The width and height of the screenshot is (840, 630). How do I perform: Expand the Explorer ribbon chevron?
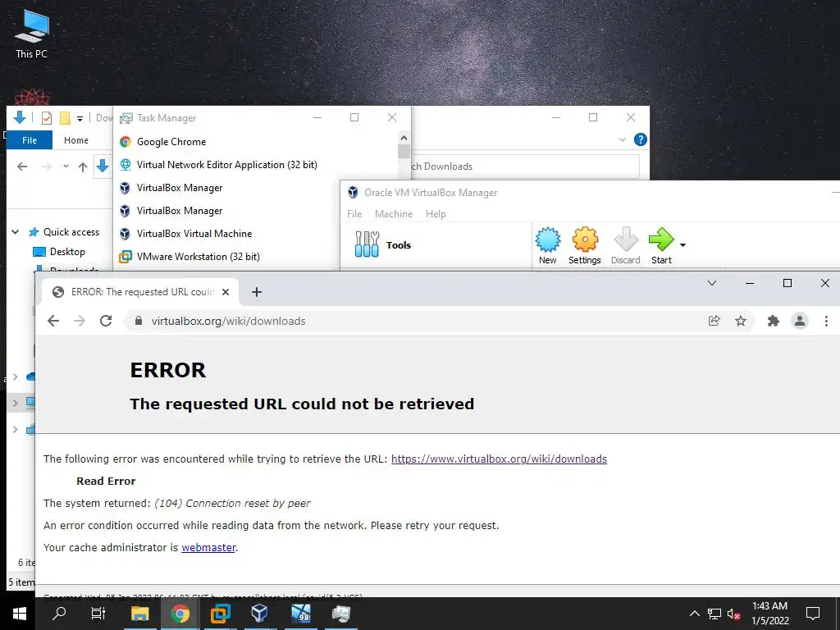tap(623, 139)
